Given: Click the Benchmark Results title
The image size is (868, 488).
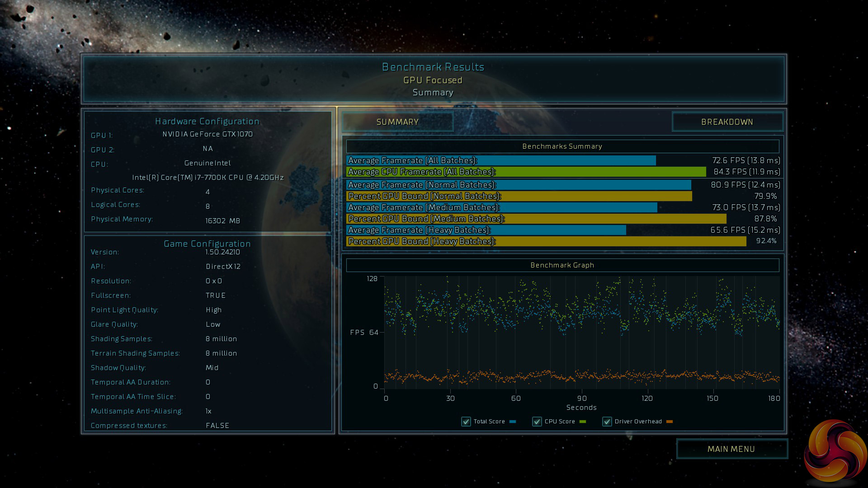Looking at the screenshot, I should click(x=433, y=67).
